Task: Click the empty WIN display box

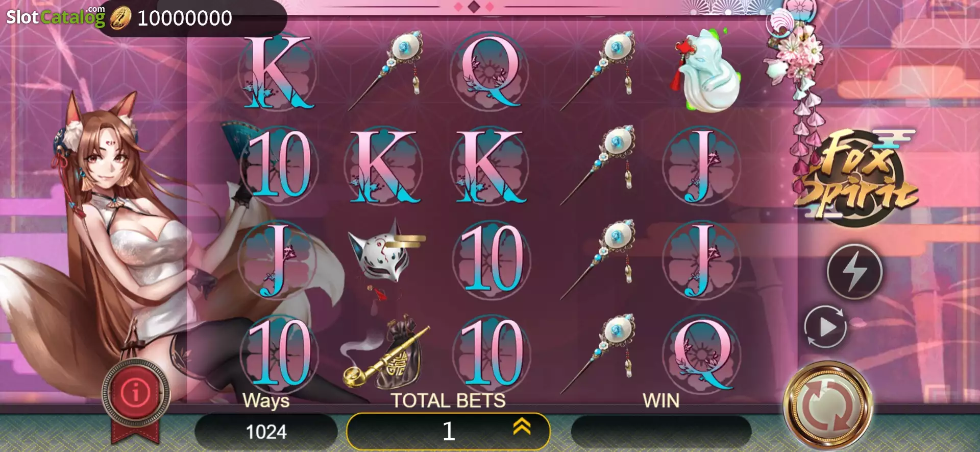Action: click(x=661, y=432)
